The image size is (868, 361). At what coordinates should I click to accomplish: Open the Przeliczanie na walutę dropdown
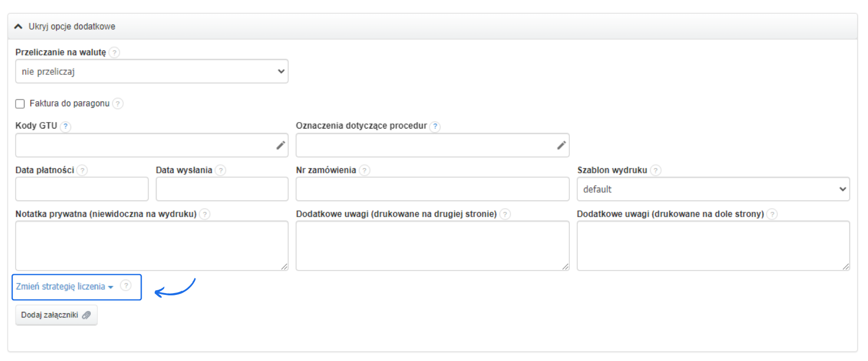tap(151, 72)
